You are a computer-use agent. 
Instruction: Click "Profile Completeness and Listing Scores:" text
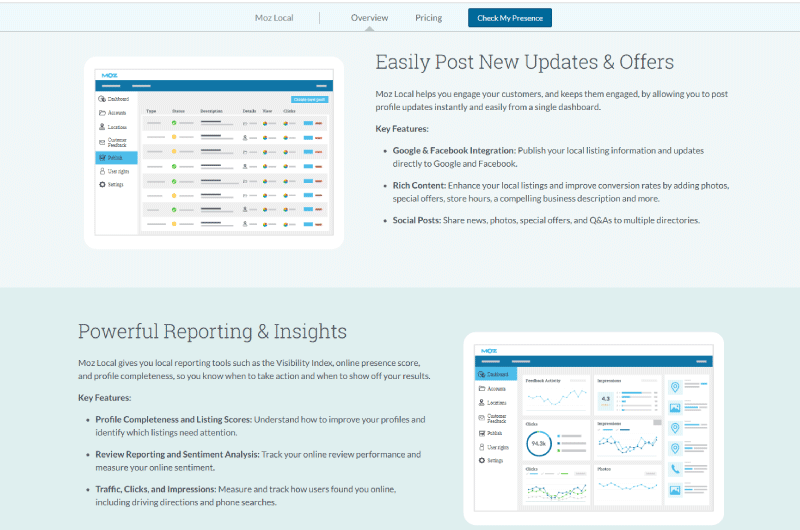[173, 419]
